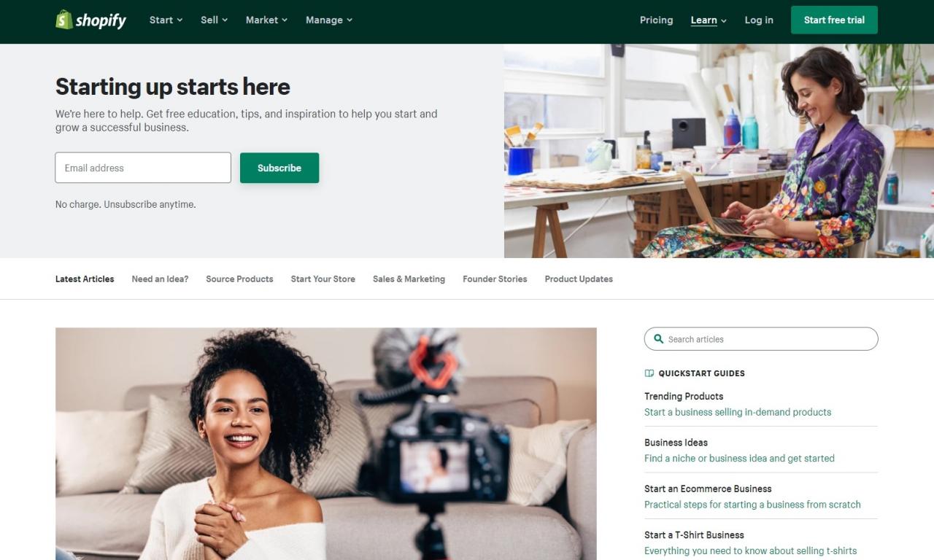Click the Search articles input box
This screenshot has width=934, height=560.
coord(761,339)
